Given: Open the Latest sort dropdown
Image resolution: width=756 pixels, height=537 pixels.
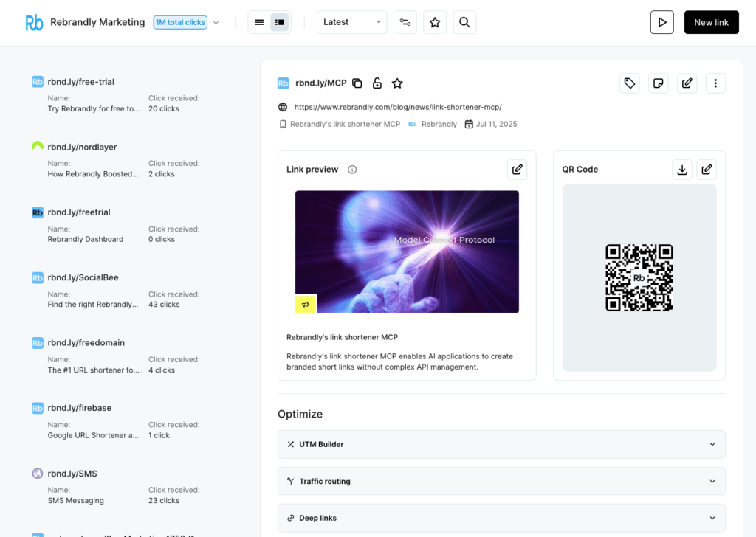Looking at the screenshot, I should coord(351,22).
